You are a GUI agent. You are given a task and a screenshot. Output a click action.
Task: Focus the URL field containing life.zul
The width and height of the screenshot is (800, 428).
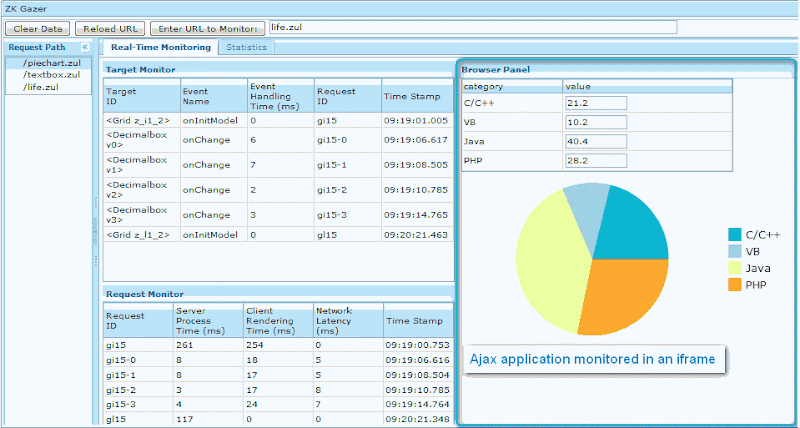click(473, 27)
